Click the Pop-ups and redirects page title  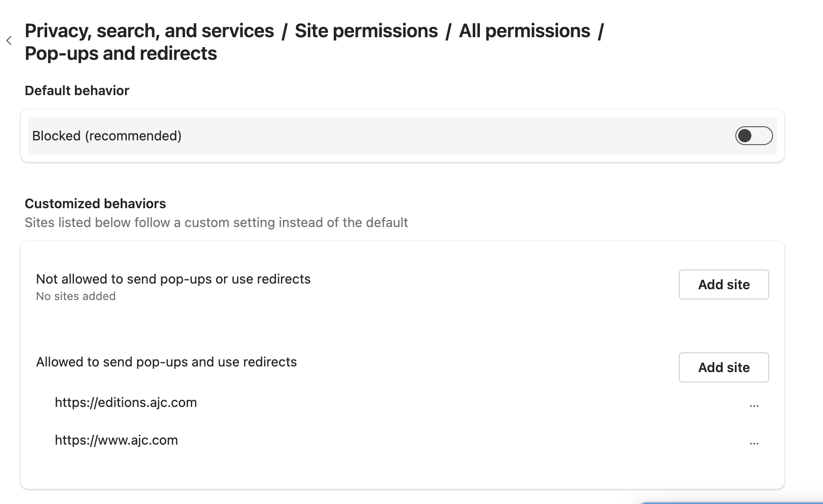click(121, 54)
